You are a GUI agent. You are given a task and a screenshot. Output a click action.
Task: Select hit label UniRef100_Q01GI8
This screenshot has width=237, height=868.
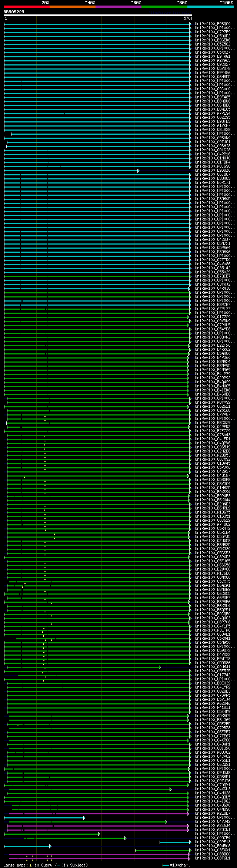click(213, 150)
